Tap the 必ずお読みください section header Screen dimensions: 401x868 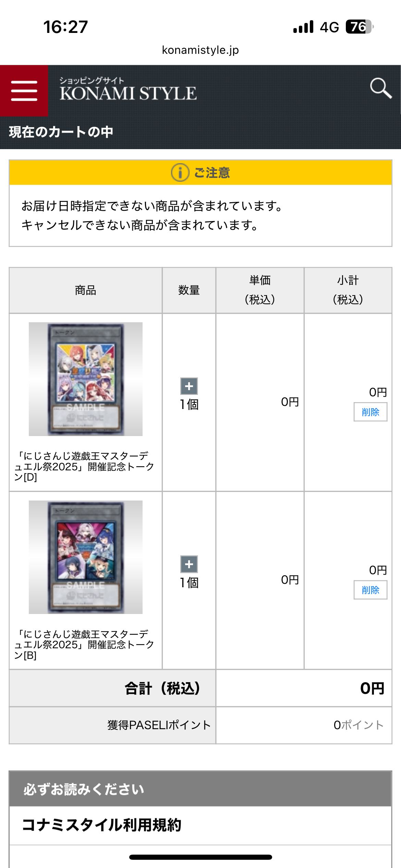click(200, 789)
